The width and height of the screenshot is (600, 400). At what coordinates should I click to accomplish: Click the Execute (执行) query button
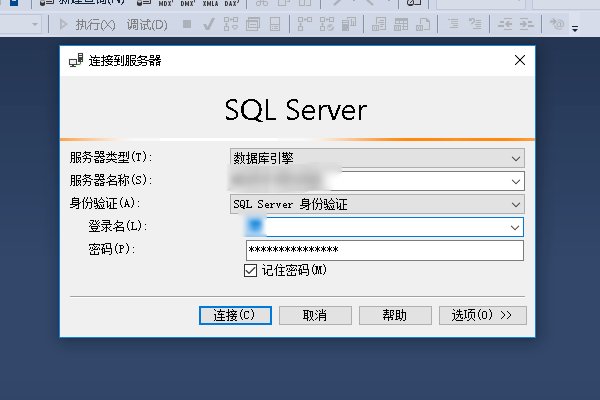[87, 25]
